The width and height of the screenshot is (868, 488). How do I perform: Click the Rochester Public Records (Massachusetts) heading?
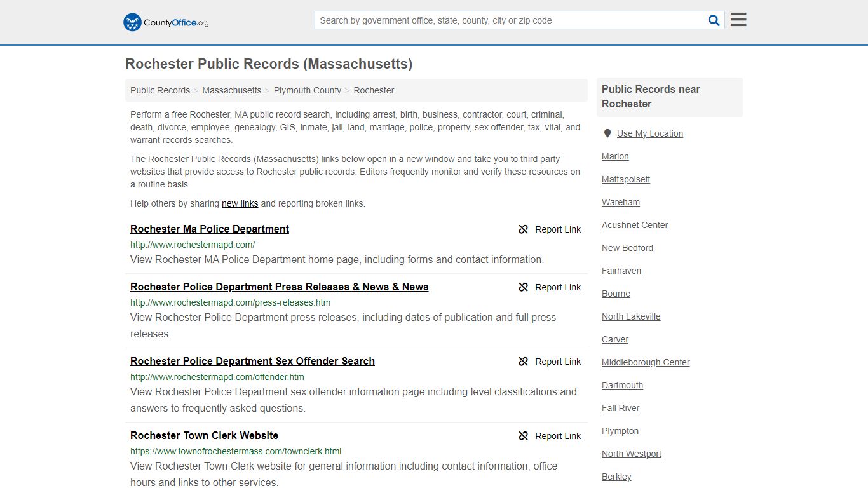269,64
